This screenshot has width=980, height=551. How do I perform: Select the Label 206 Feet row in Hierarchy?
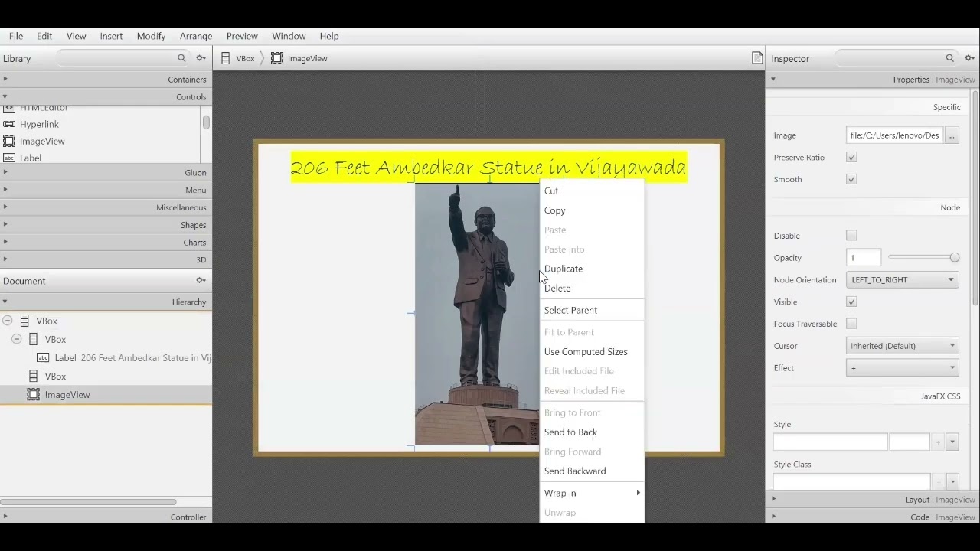point(106,357)
